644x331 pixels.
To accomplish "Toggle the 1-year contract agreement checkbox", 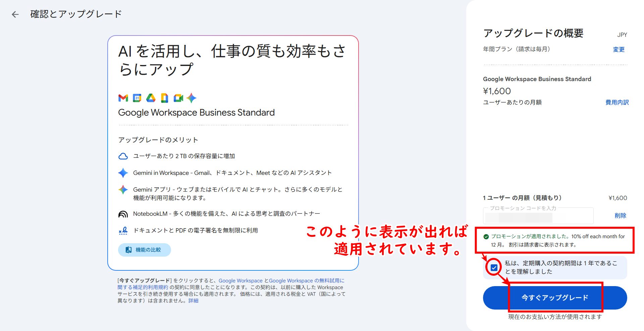I will tap(494, 268).
